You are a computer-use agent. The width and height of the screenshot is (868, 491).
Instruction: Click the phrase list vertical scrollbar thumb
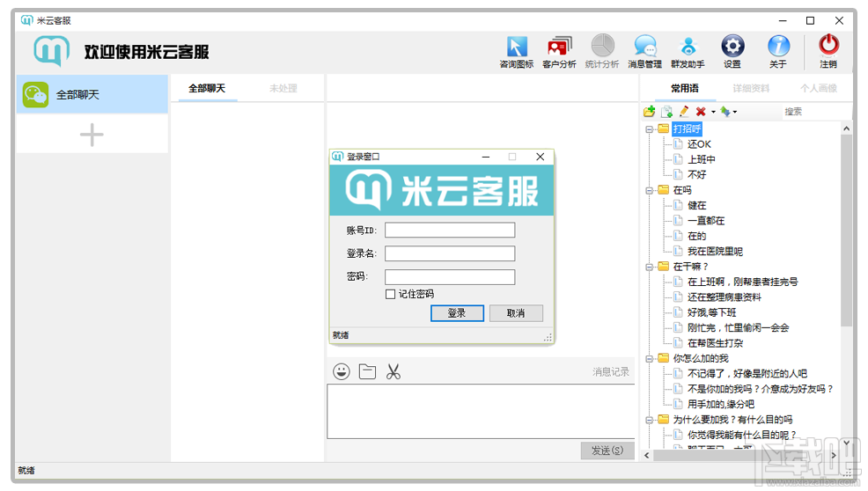pyautogui.click(x=846, y=231)
